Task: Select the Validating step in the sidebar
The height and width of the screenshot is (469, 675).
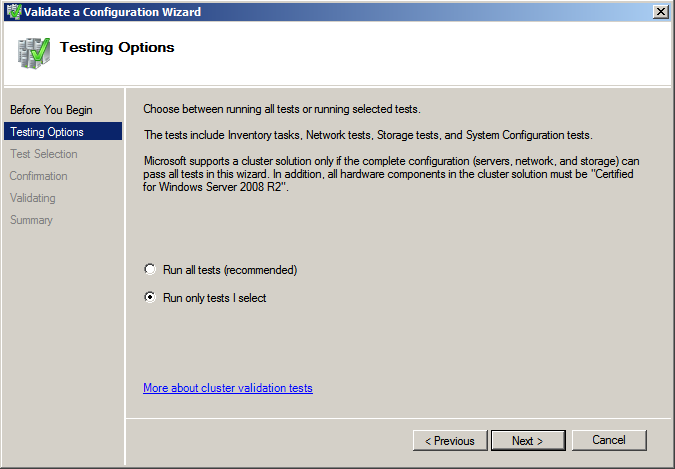Action: point(33,198)
